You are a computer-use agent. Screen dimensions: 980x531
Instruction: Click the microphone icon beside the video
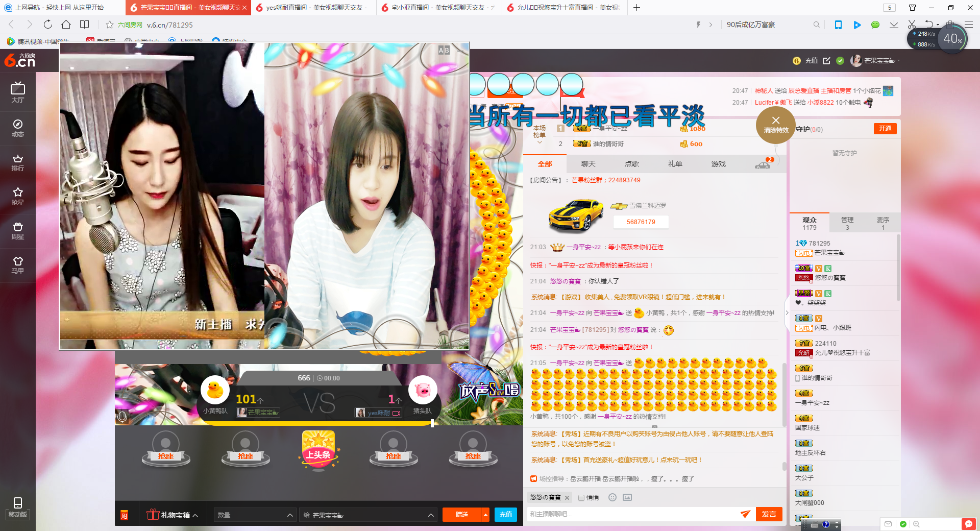click(122, 417)
